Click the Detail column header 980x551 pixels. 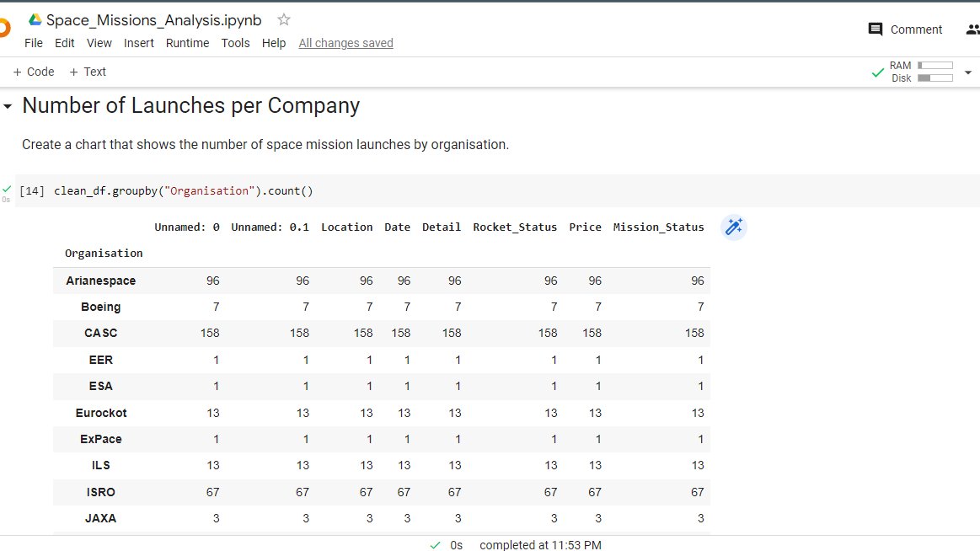[x=442, y=227]
